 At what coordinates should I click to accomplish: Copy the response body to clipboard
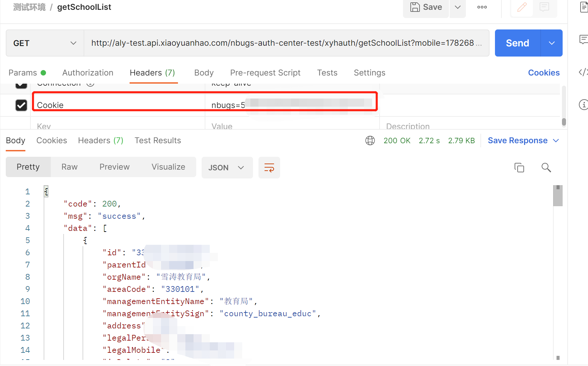519,167
